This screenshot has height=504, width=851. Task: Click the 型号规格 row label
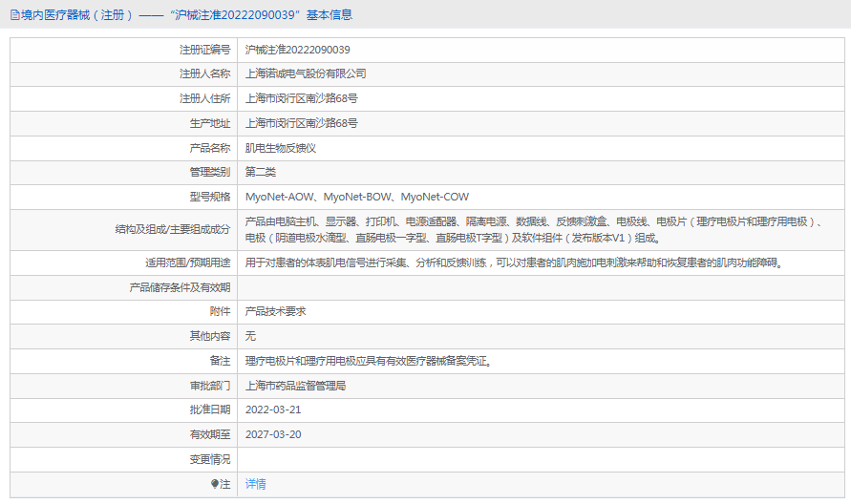point(210,197)
